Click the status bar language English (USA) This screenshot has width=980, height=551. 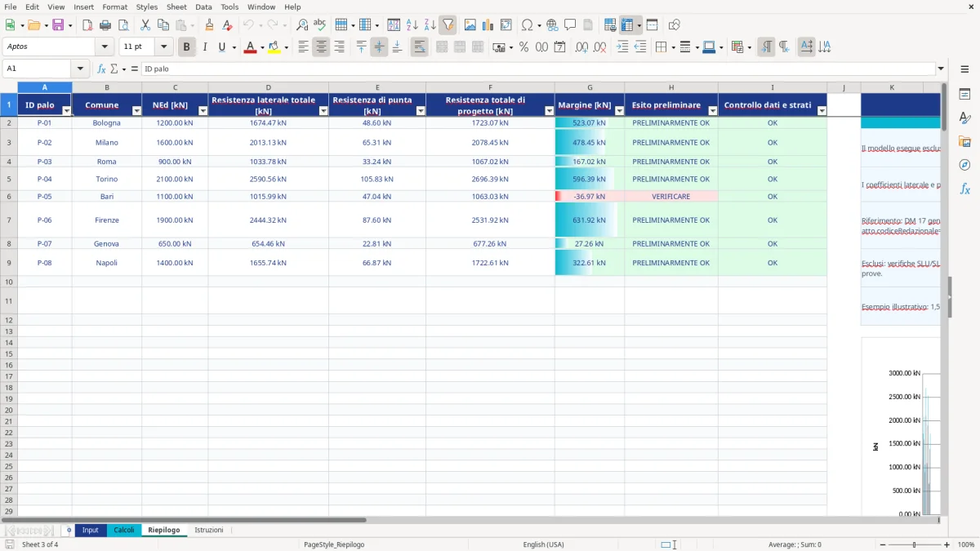543,544
